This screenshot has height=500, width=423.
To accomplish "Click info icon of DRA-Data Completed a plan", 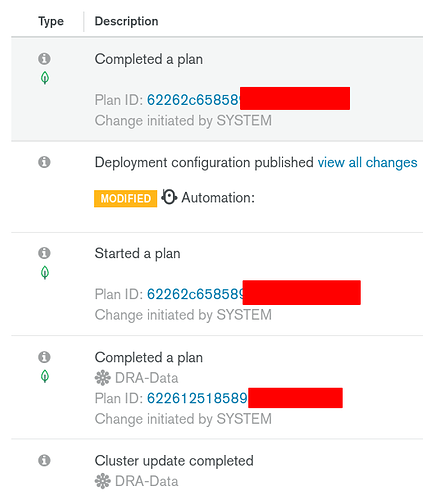I will pyautogui.click(x=44, y=357).
